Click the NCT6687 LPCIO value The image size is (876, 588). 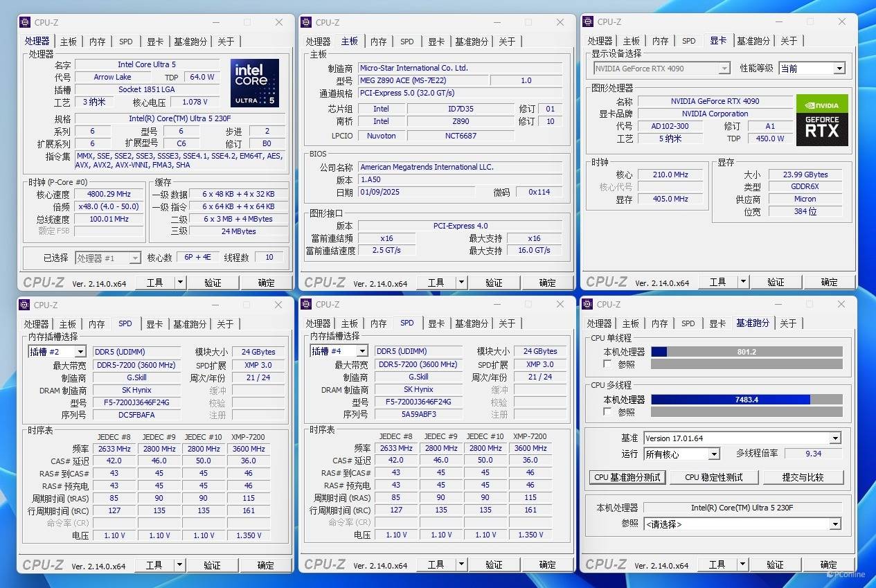pyautogui.click(x=461, y=136)
